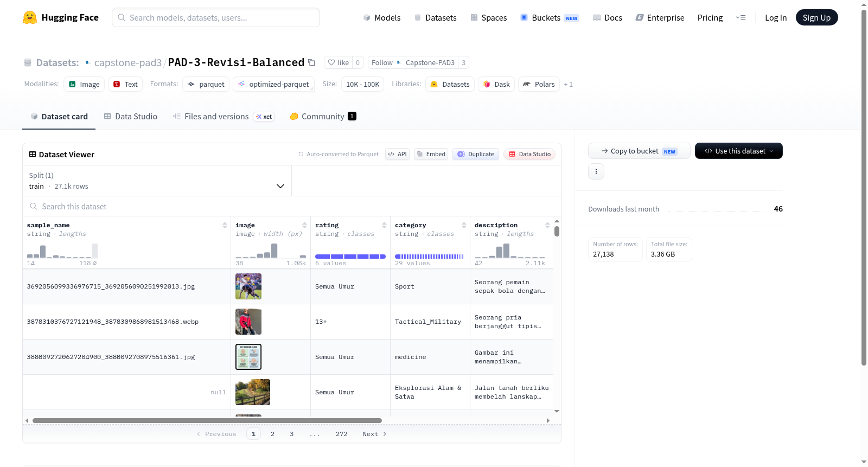Open the navigation overflow menu icon

(741, 17)
